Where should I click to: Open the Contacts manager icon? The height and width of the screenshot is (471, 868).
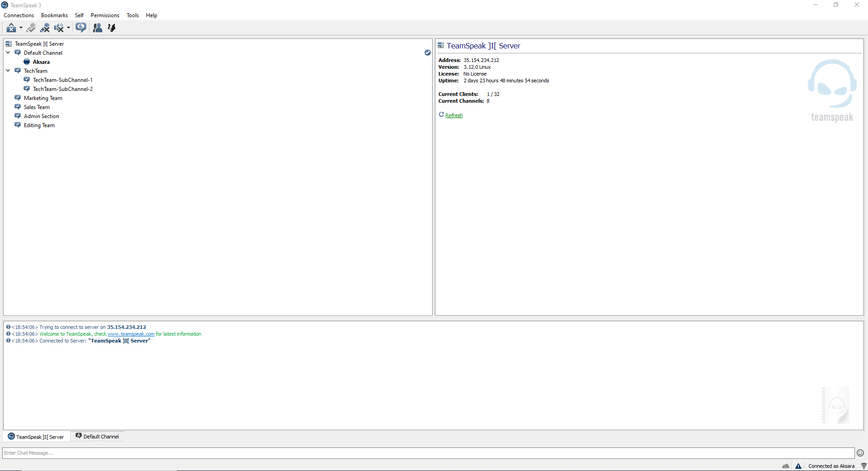[x=97, y=28]
